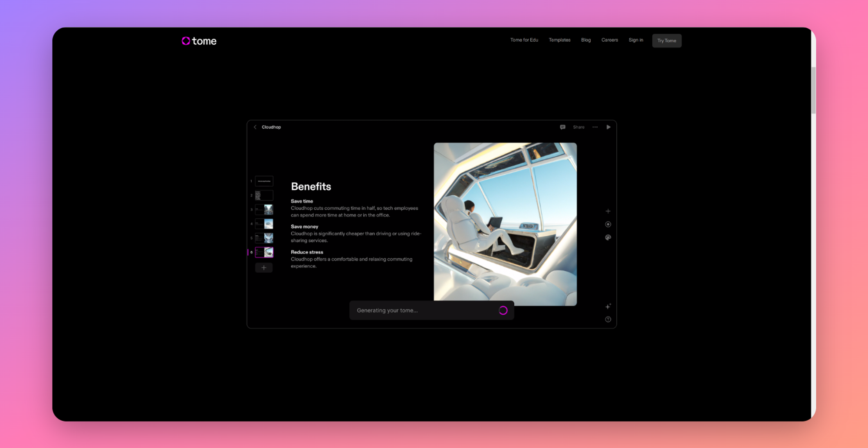Click the Reduce stress subheading
The width and height of the screenshot is (868, 448).
pos(307,252)
